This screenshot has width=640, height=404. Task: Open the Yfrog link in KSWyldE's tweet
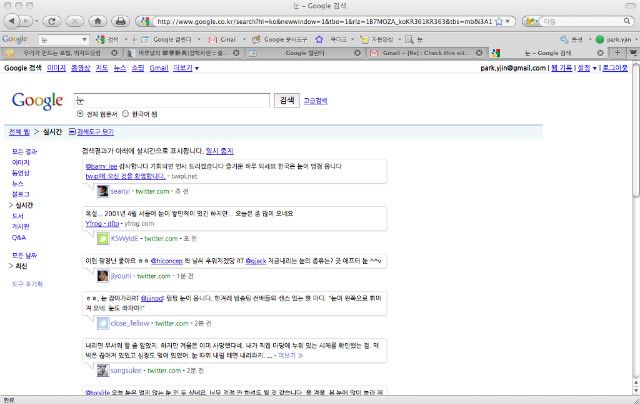pos(102,224)
